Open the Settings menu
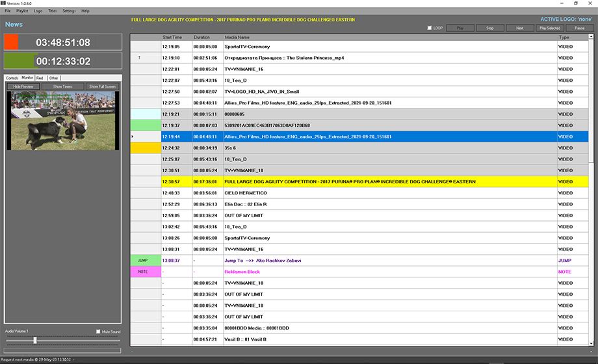 tap(69, 11)
